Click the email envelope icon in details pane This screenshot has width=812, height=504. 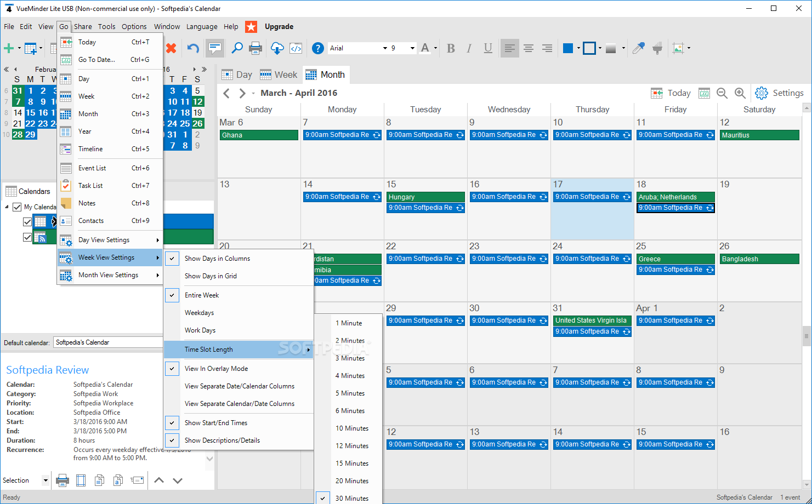tap(137, 480)
